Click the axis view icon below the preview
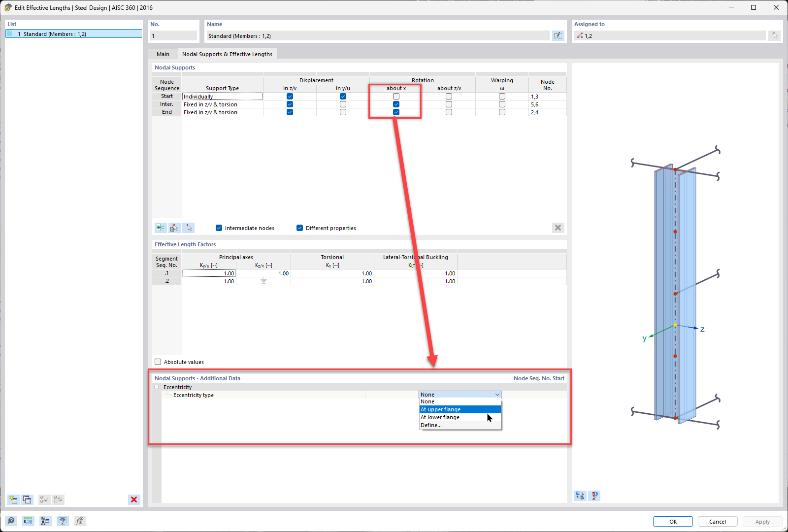788x532 pixels. 580,496
